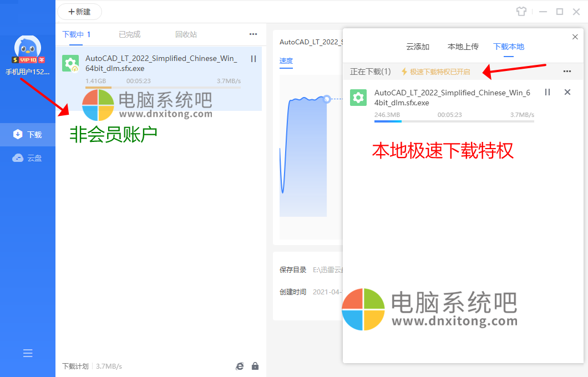The height and width of the screenshot is (377, 588).
Task: Switch to 云添加 tab in popup
Action: 418,47
